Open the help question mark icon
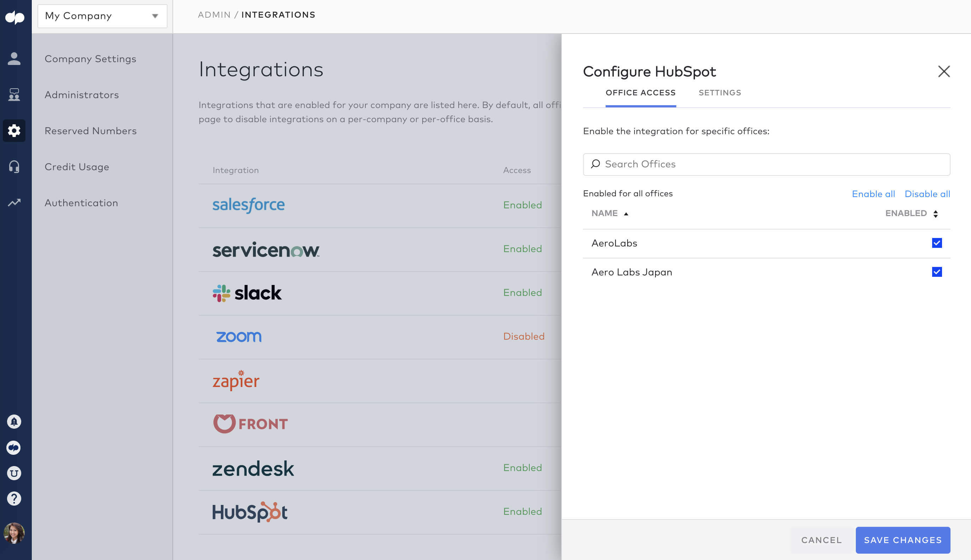 pyautogui.click(x=14, y=499)
